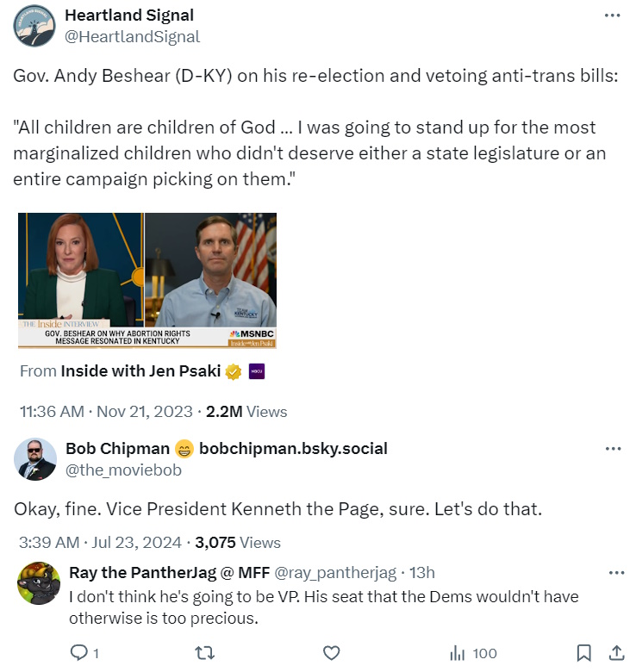The width and height of the screenshot is (636, 672).
Task: Click Heartland Signal profile avatar
Action: click(x=34, y=26)
